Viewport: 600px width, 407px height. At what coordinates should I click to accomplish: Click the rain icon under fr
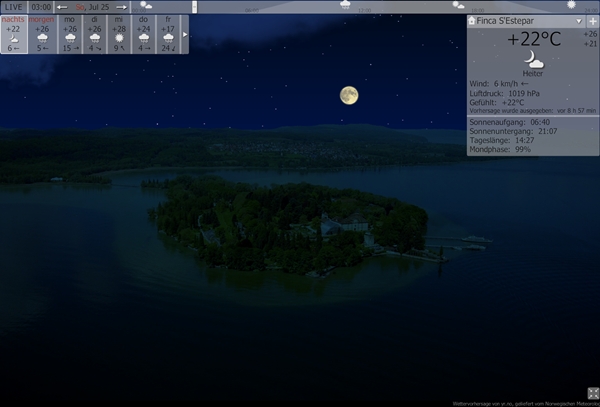(x=168, y=38)
